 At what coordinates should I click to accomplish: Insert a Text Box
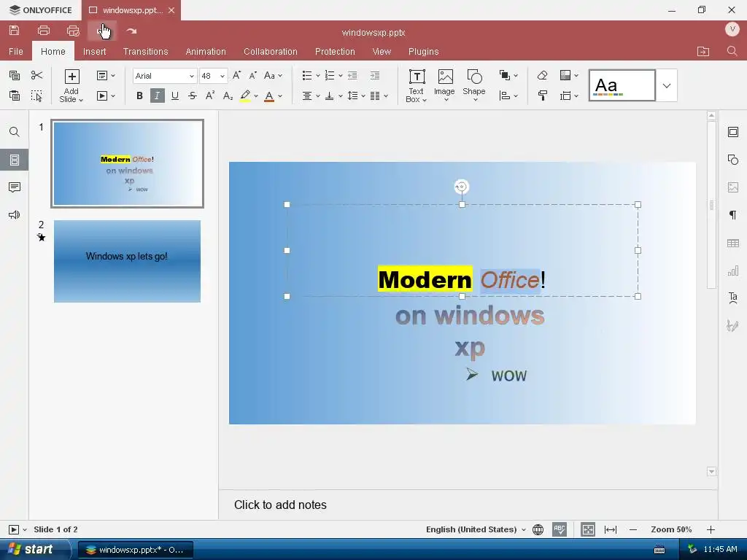(417, 85)
